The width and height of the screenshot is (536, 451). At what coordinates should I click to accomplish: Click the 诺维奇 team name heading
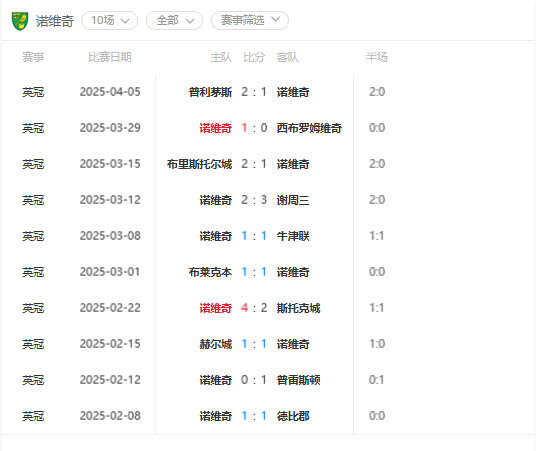coord(55,21)
